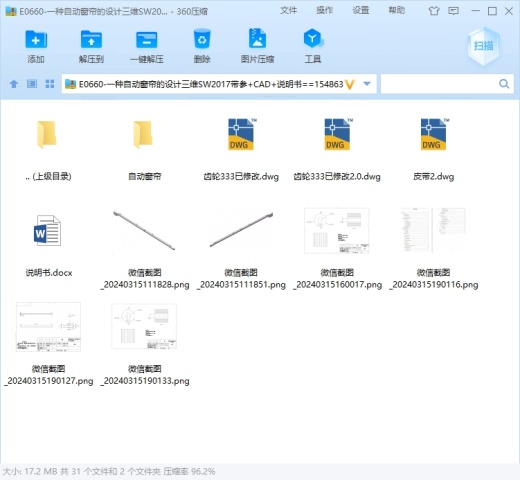
Task: Go up one level with the up arrow
Action: 14,84
